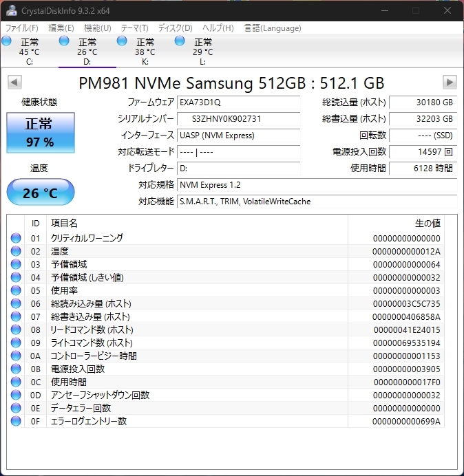Open the 言語(Language) menu
This screenshot has height=476, width=464.
[x=273, y=28]
